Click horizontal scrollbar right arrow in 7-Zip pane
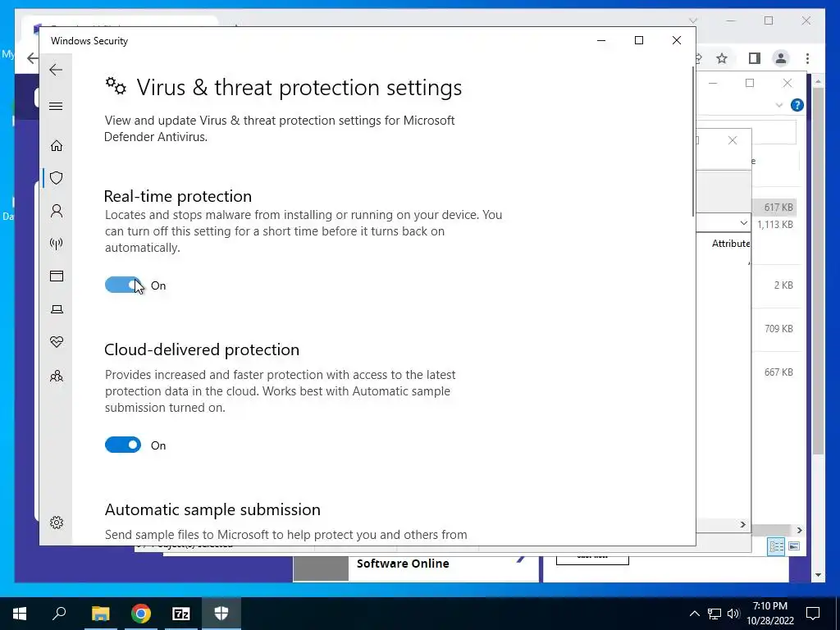 click(743, 524)
